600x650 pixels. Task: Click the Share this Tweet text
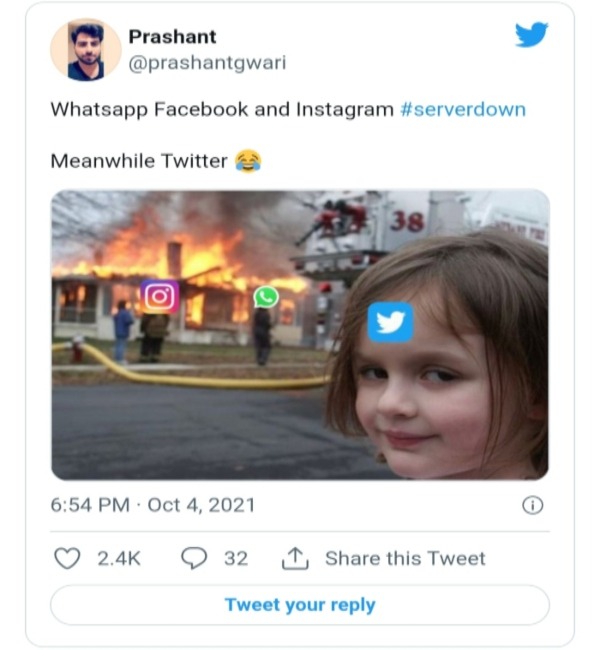(x=405, y=558)
